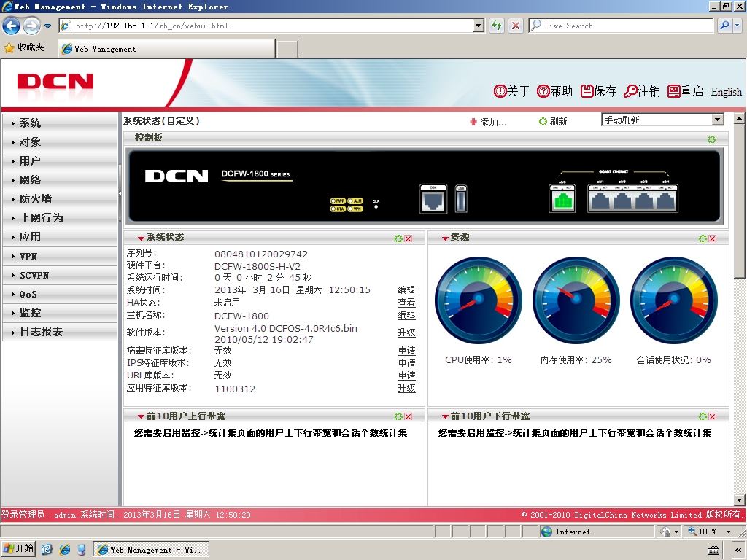Open the 应用 sidebar menu
Viewport: 747px width, 560px height.
(60, 237)
